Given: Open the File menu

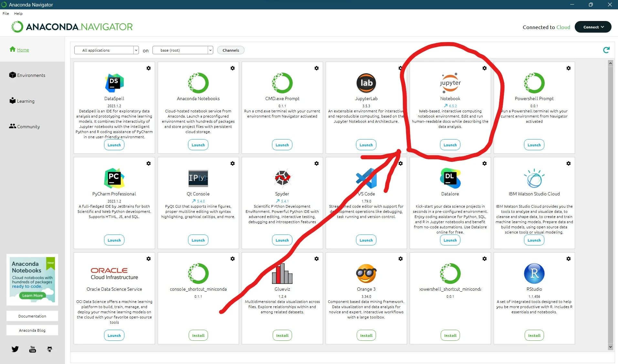Looking at the screenshot, I should tap(6, 14).
